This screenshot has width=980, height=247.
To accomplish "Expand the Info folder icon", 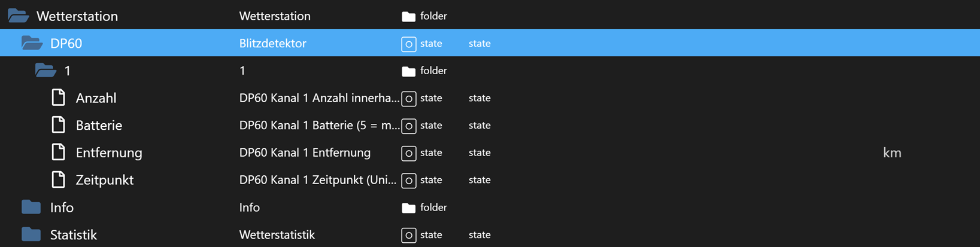I will 31,207.
